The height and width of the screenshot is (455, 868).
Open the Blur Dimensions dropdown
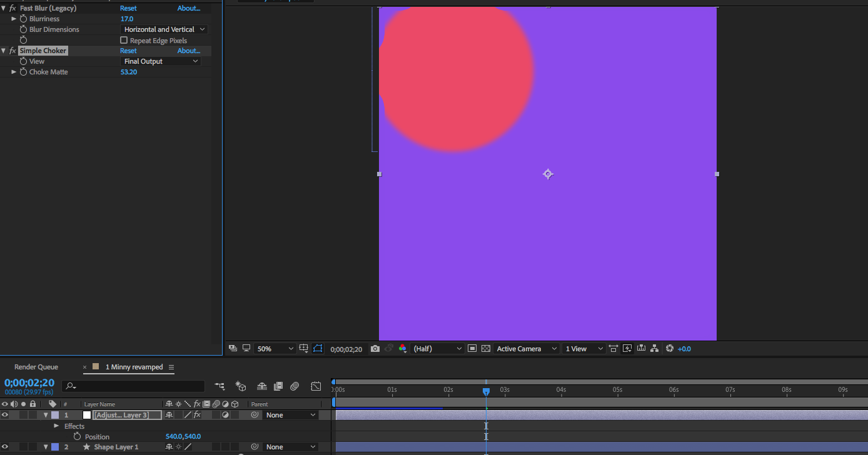click(x=163, y=29)
